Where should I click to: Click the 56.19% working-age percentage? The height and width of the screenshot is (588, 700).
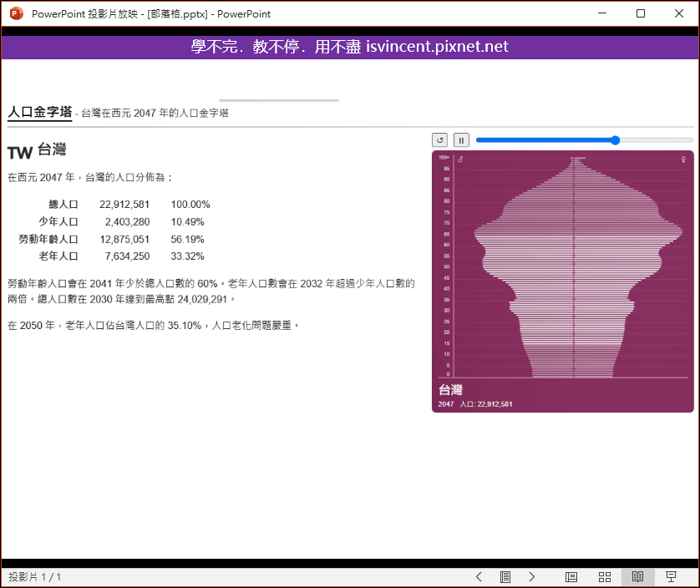(x=187, y=240)
